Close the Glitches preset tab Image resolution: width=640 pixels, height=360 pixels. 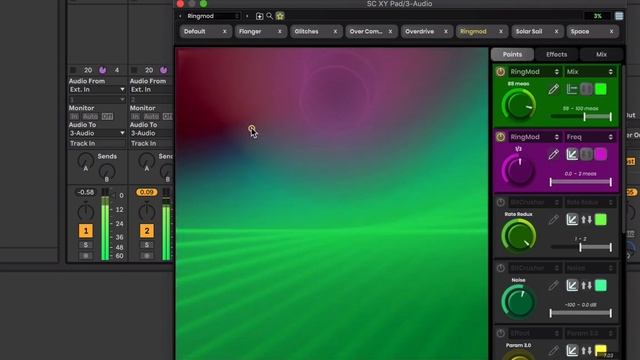coord(335,31)
